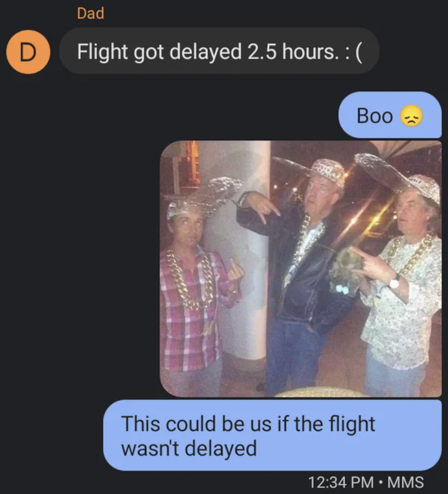Click the wristwatch on the floral-shirt man
The width and height of the screenshot is (448, 494).
click(394, 282)
